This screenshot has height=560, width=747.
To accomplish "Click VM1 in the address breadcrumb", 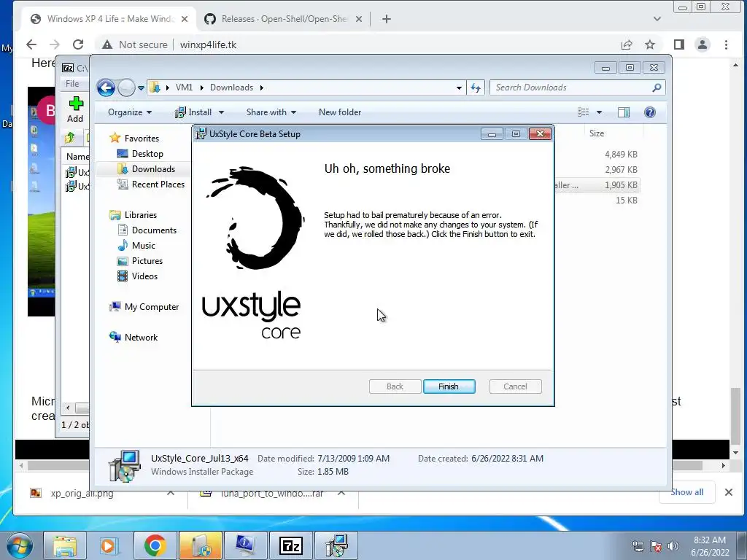I will click(x=184, y=87).
